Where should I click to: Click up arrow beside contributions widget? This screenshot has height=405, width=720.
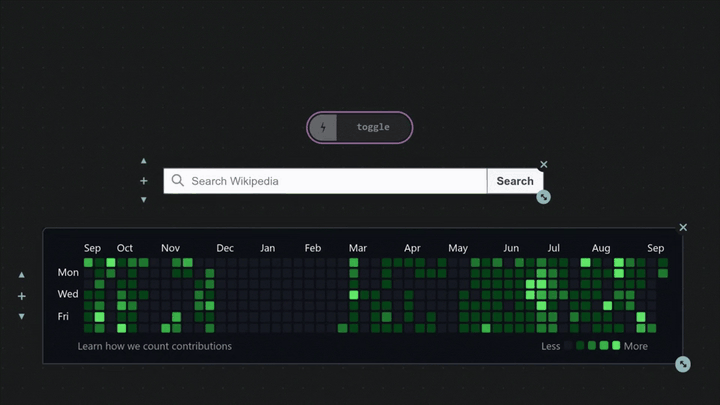(22, 275)
